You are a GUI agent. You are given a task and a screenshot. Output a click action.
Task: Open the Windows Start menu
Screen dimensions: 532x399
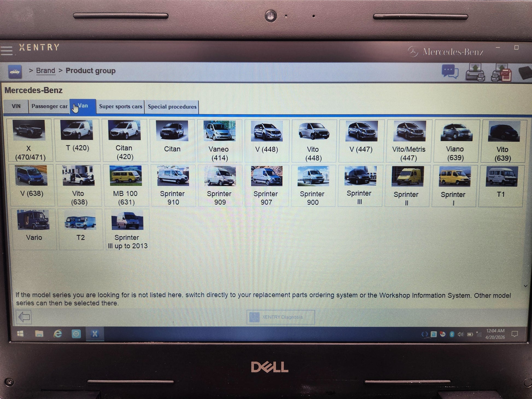20,334
